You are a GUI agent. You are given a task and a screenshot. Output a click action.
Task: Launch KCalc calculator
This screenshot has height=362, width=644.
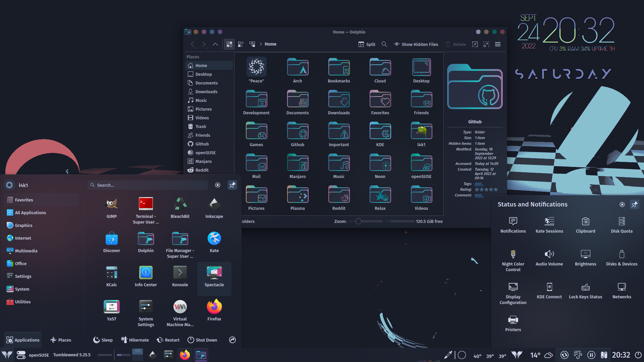coord(111,276)
